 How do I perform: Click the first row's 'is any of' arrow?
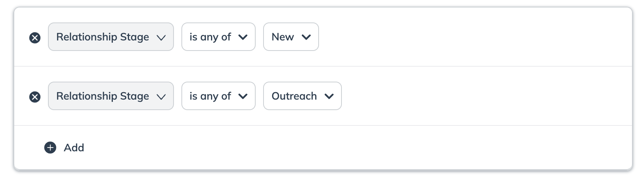coord(243,37)
